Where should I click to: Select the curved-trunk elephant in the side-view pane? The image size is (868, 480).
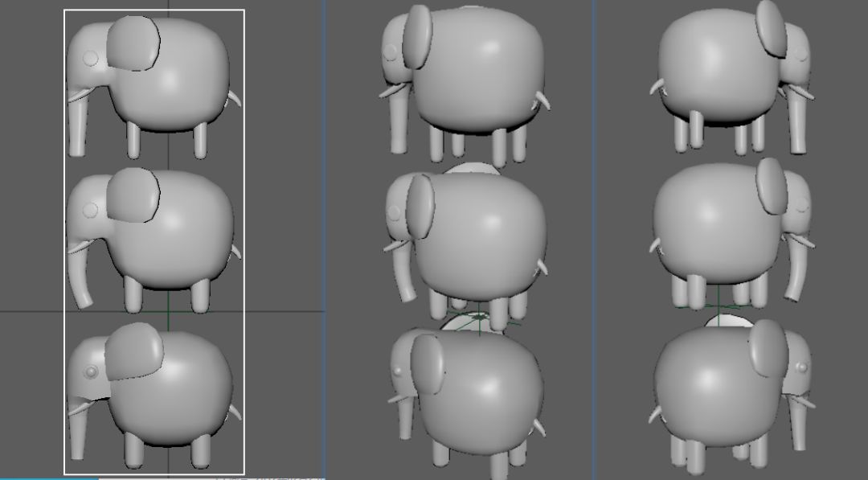pyautogui.click(x=154, y=239)
